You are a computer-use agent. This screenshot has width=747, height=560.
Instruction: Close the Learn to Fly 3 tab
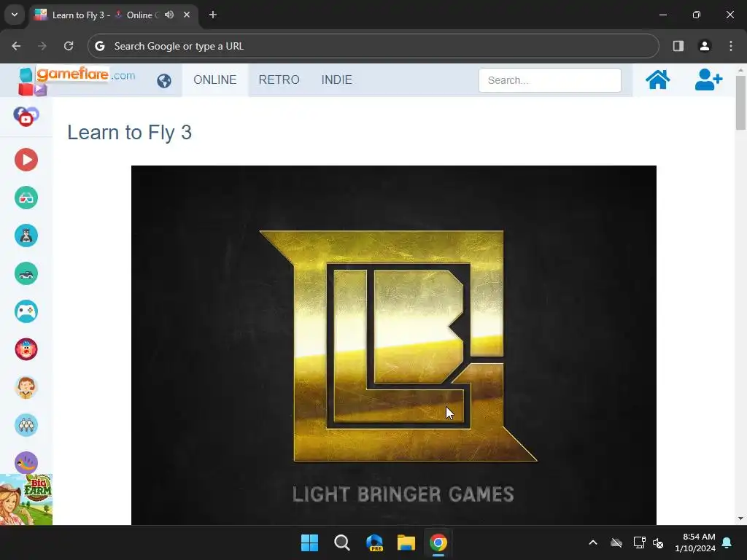[x=187, y=15]
